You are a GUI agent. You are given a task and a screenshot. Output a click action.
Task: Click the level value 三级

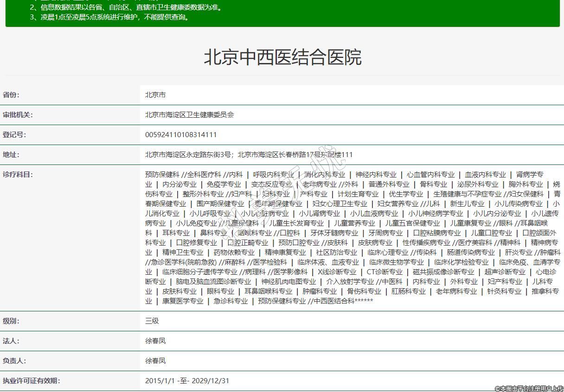point(152,321)
